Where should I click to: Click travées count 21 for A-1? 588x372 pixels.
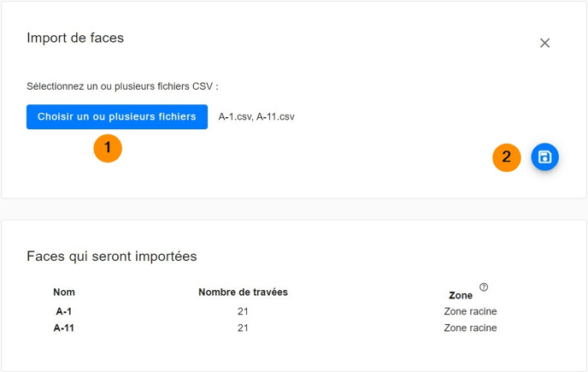(243, 312)
